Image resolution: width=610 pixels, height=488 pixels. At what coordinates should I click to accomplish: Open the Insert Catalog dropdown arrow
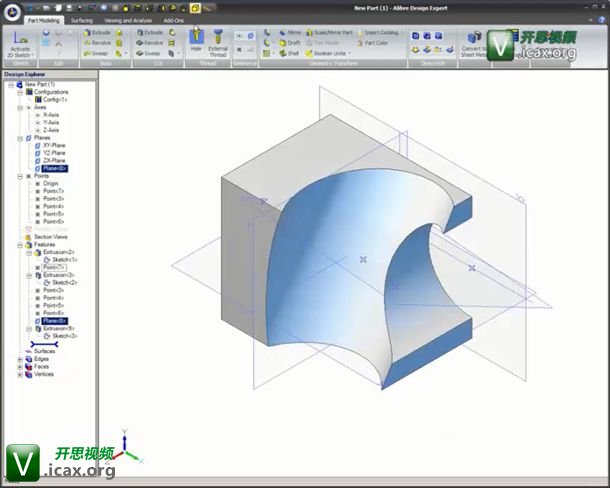(x=402, y=33)
